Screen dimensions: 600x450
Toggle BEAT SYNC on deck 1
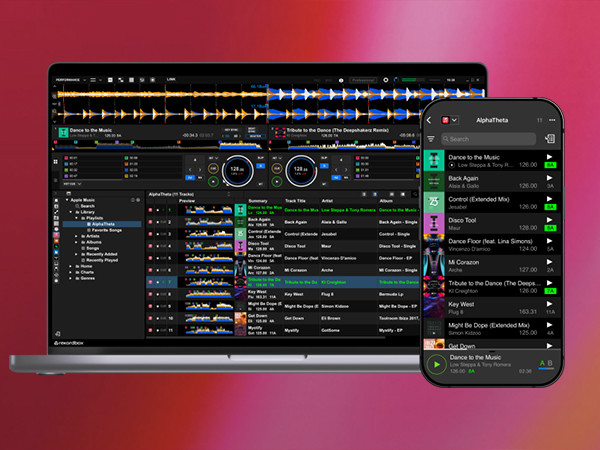(x=252, y=130)
